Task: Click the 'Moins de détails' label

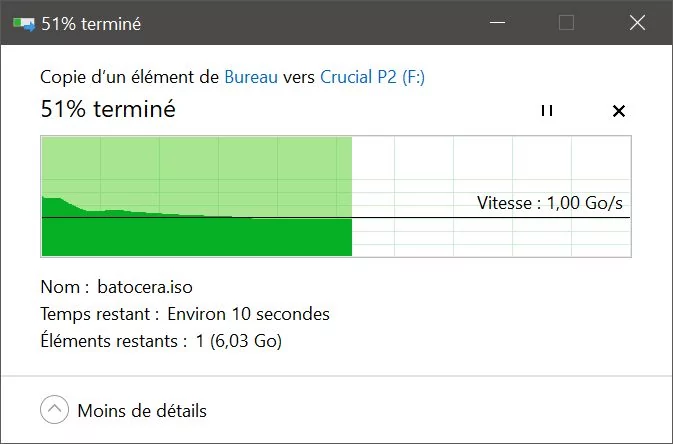Action: pos(142,411)
